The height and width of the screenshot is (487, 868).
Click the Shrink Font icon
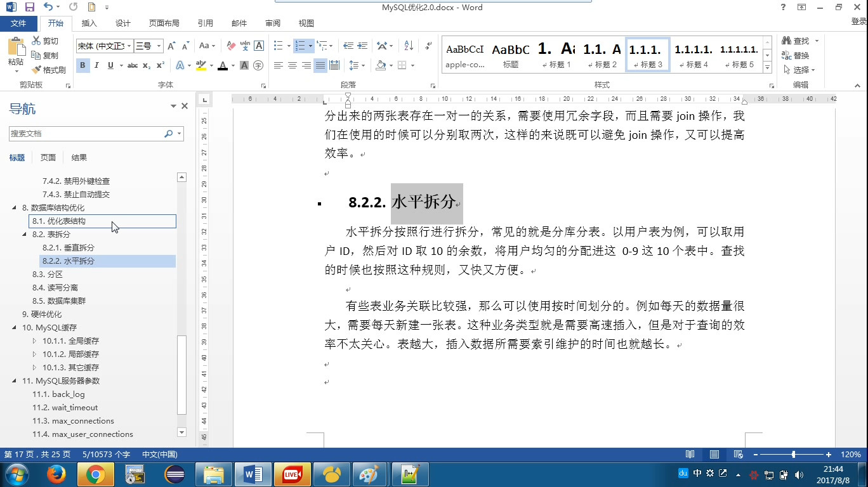point(185,46)
